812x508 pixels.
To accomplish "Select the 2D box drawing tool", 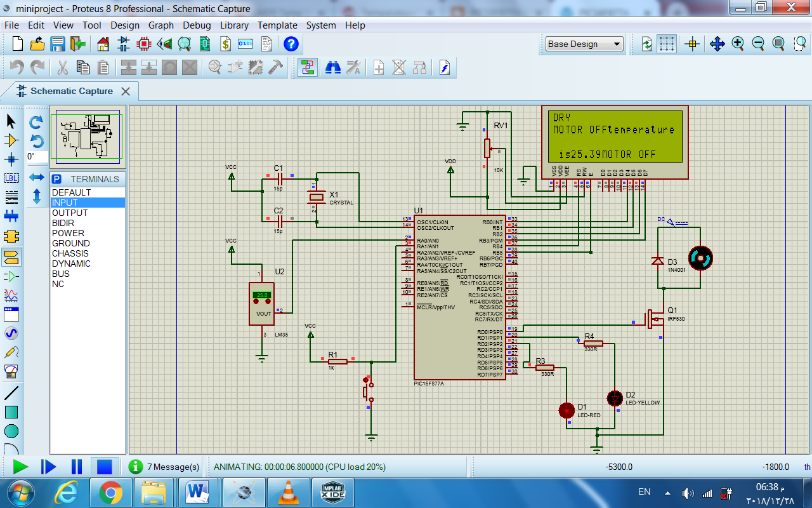I will (11, 412).
